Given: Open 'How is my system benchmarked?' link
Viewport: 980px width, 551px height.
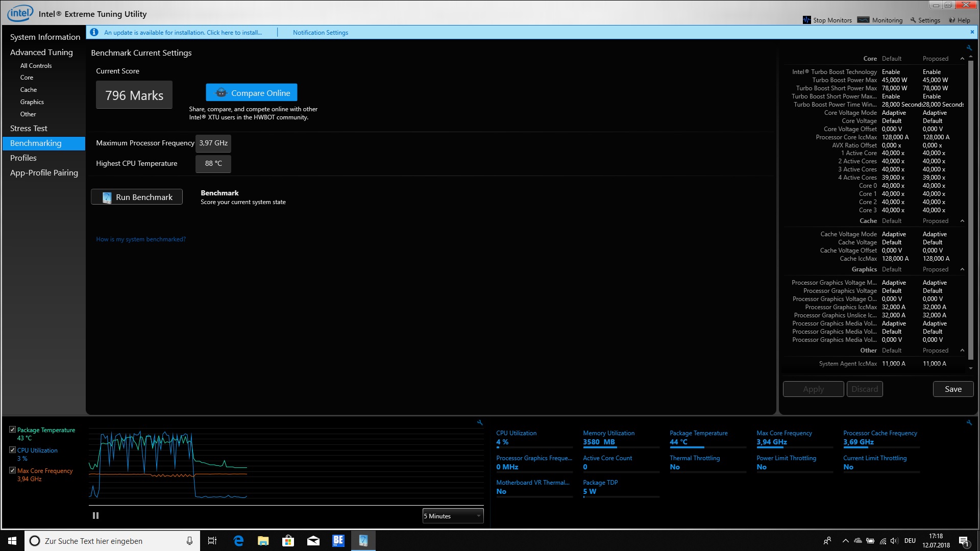Looking at the screenshot, I should (x=141, y=239).
